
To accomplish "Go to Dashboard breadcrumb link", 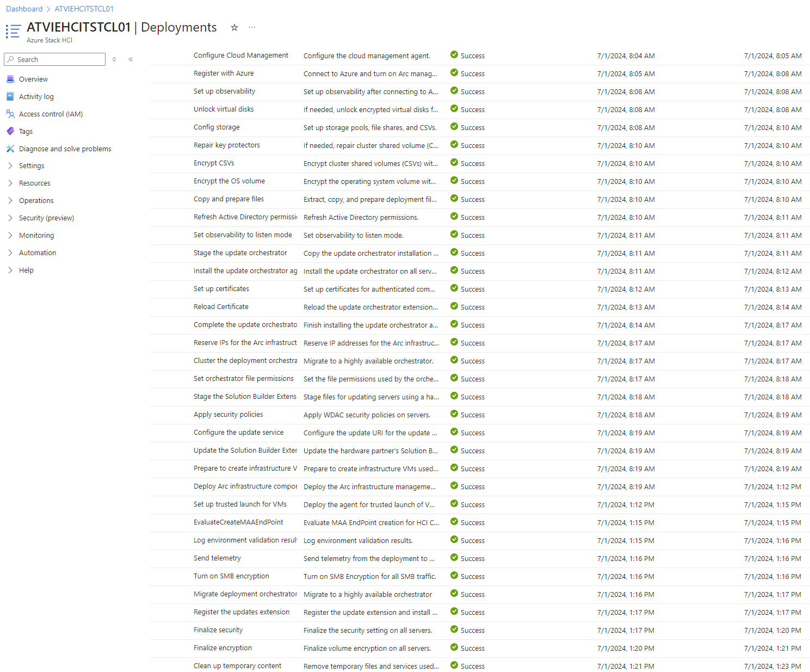I will pos(24,9).
